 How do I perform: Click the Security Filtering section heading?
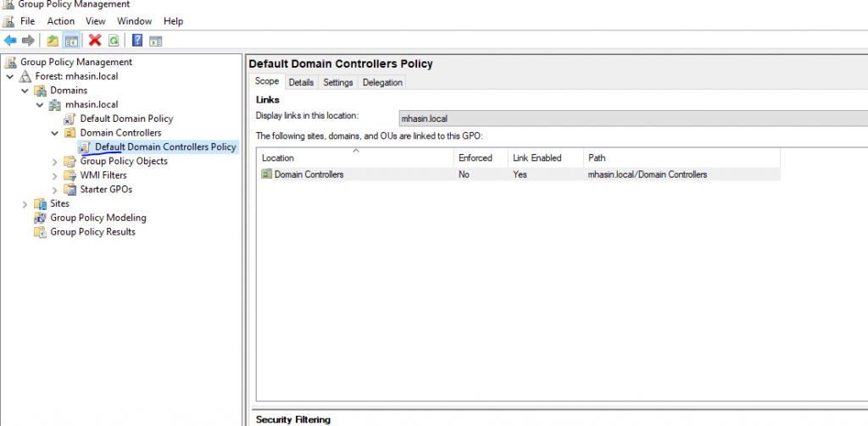(x=292, y=419)
